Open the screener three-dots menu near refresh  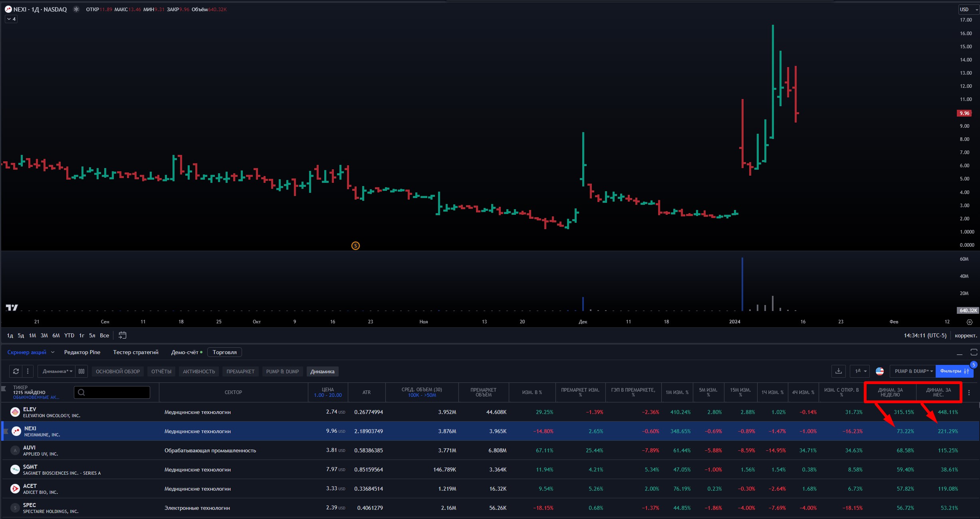[28, 371]
